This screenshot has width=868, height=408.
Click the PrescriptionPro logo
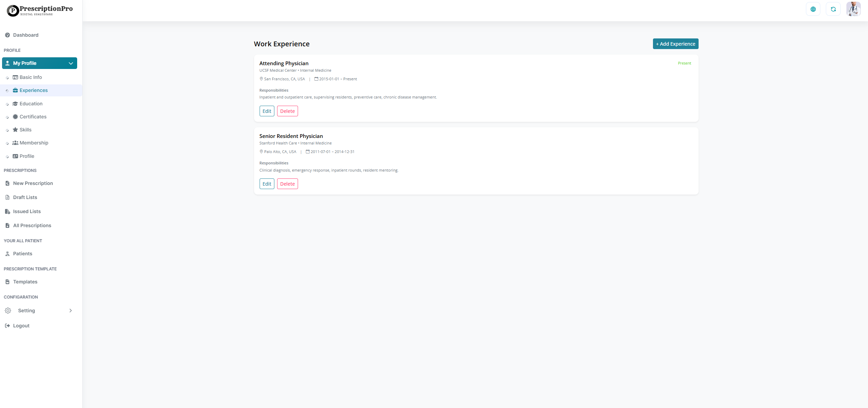pos(40,10)
